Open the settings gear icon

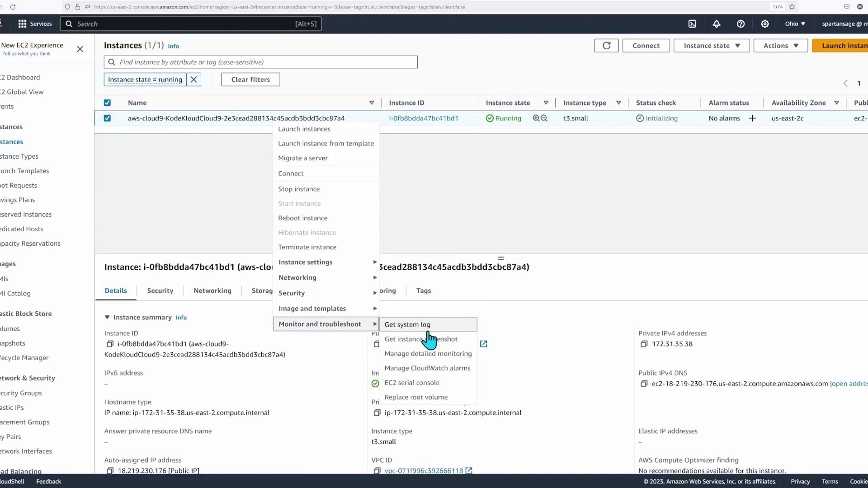(x=765, y=24)
